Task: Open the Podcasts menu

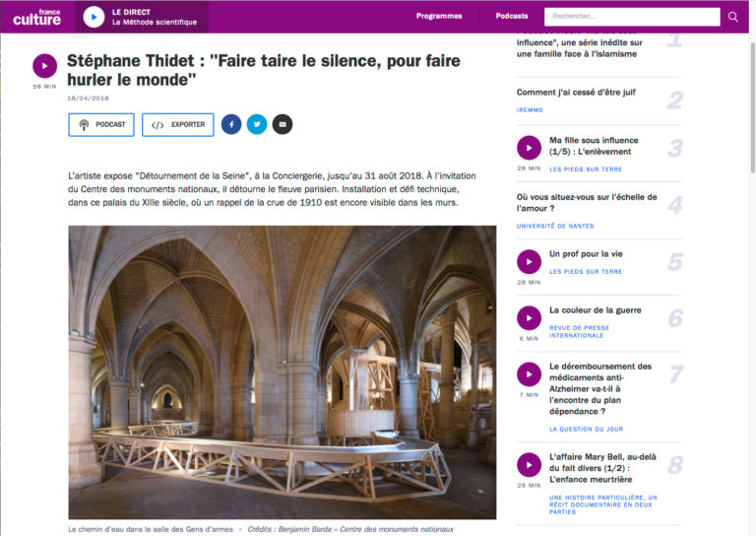Action: [x=512, y=17]
